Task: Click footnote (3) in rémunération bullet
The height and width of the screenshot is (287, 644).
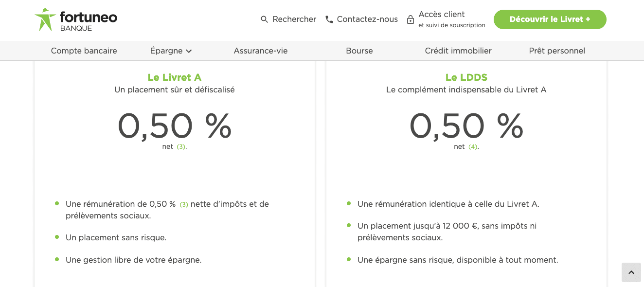Action: pos(184,205)
